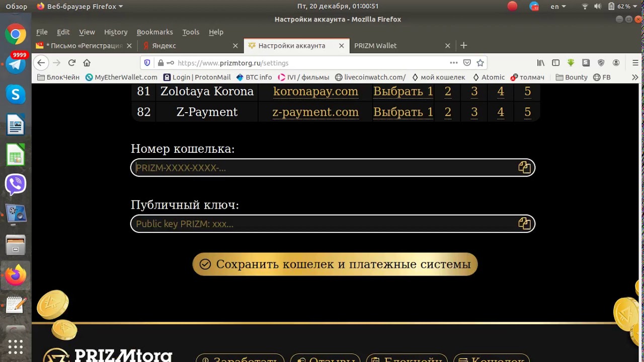
Task: Open the Edit menu
Action: click(x=63, y=32)
